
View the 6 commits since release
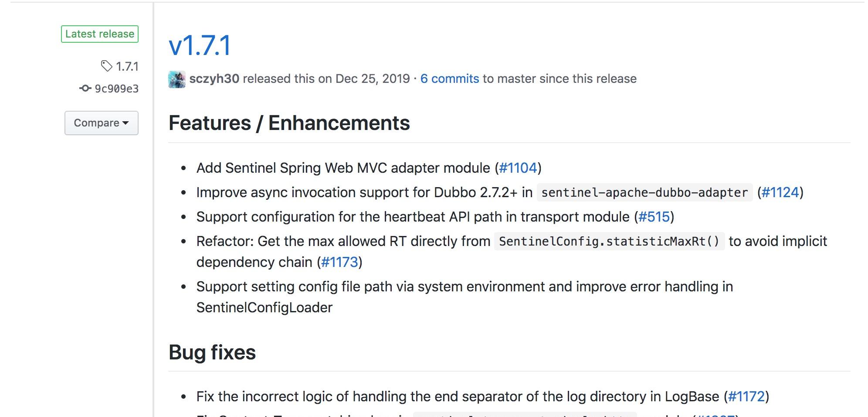point(450,79)
